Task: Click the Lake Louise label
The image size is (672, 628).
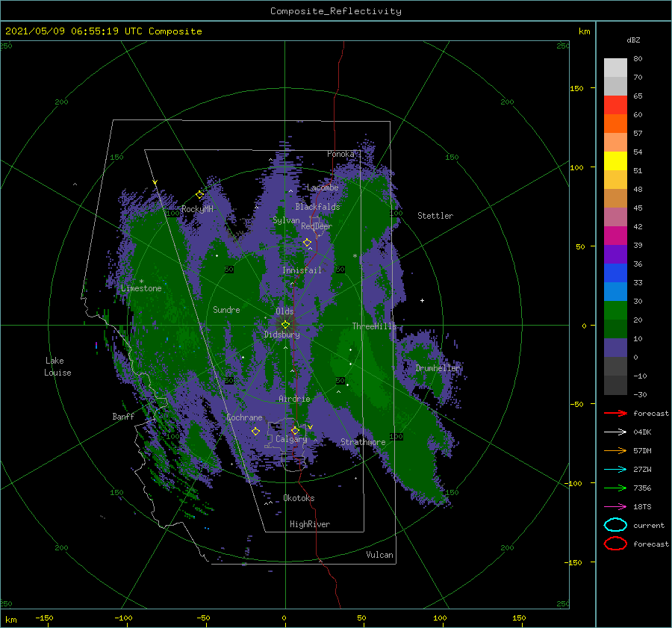Action: (57, 367)
